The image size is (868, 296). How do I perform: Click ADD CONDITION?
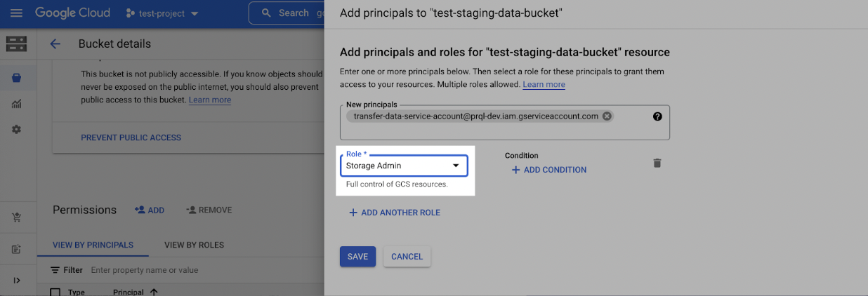(x=548, y=170)
